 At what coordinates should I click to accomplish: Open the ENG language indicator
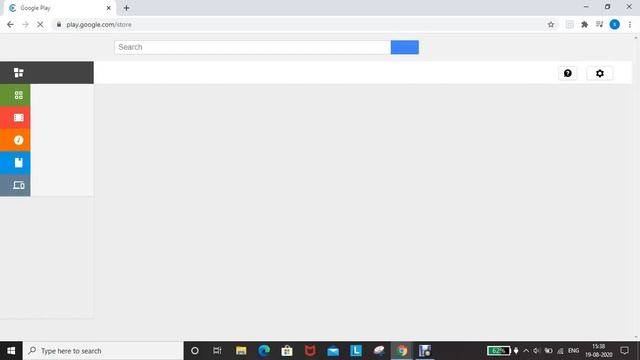click(573, 351)
